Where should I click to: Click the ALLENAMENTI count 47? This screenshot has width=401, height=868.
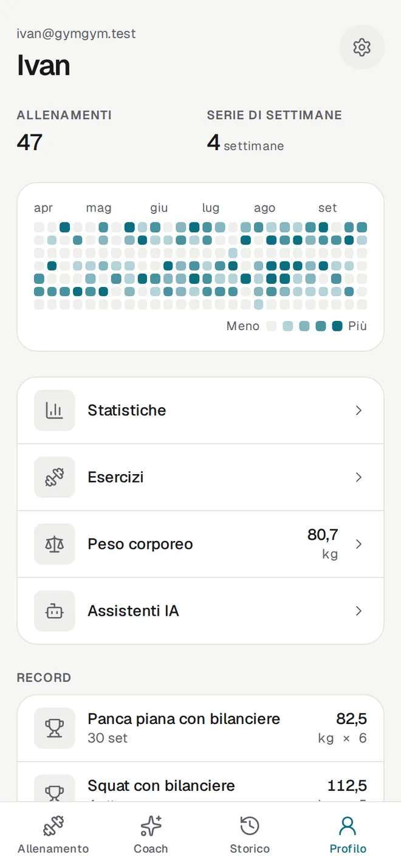[x=30, y=142]
